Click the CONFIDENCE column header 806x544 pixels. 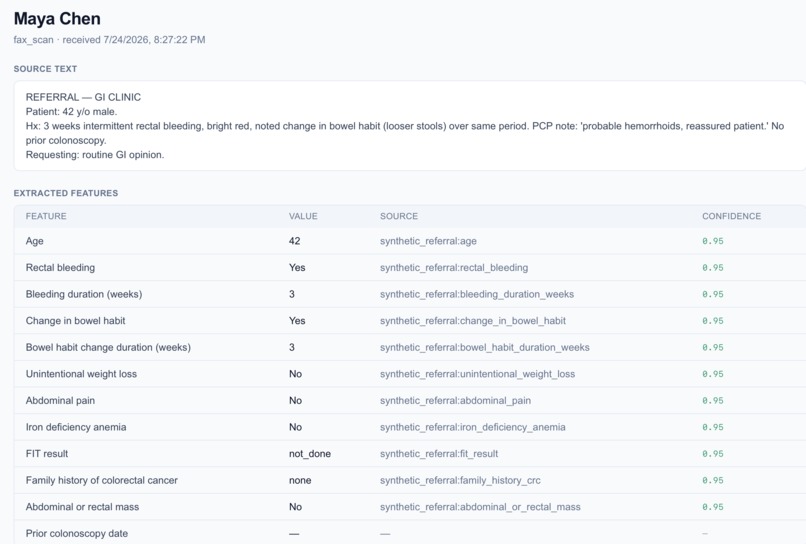pyautogui.click(x=731, y=216)
